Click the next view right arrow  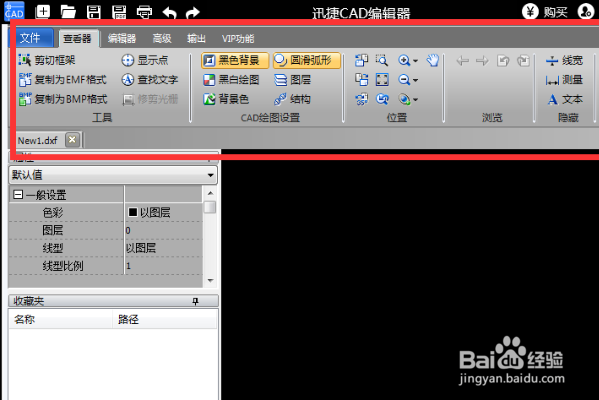[x=482, y=60]
